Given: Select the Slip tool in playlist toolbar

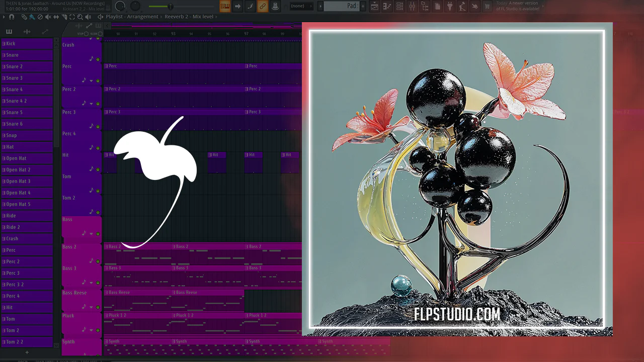Looking at the screenshot, I should (56, 17).
